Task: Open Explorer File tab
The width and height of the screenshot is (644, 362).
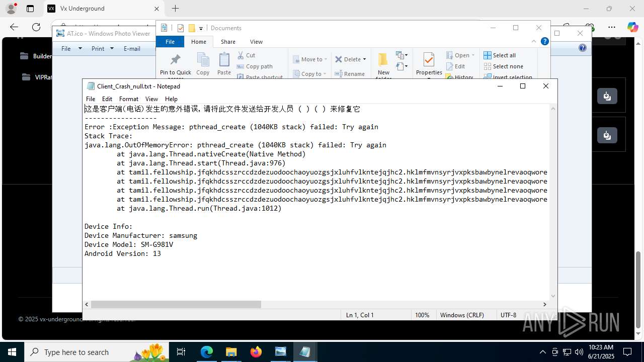Action: [x=170, y=42]
